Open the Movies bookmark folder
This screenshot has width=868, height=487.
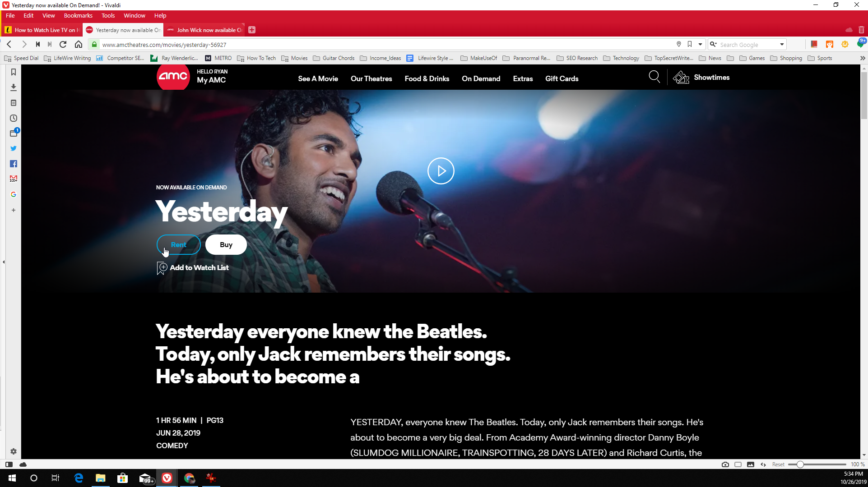click(294, 58)
